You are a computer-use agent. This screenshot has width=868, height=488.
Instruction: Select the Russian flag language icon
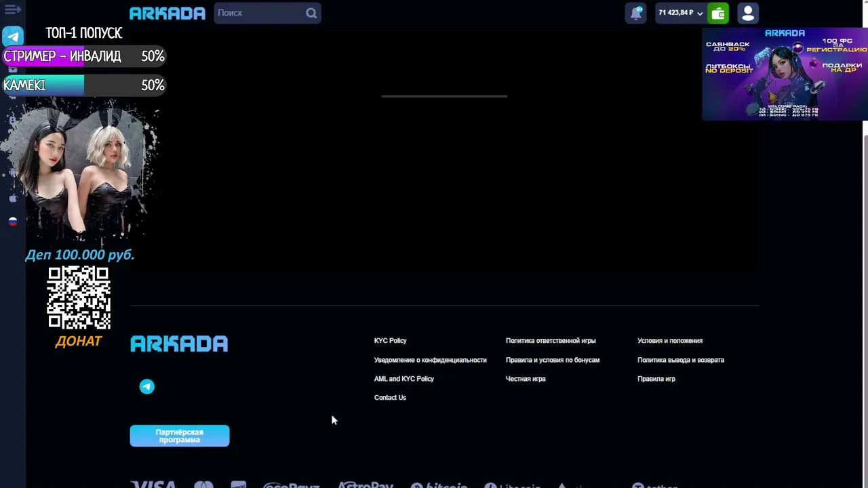(12, 222)
